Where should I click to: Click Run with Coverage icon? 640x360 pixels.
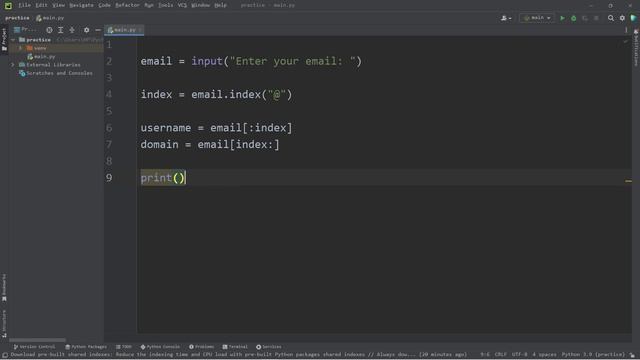tap(585, 18)
